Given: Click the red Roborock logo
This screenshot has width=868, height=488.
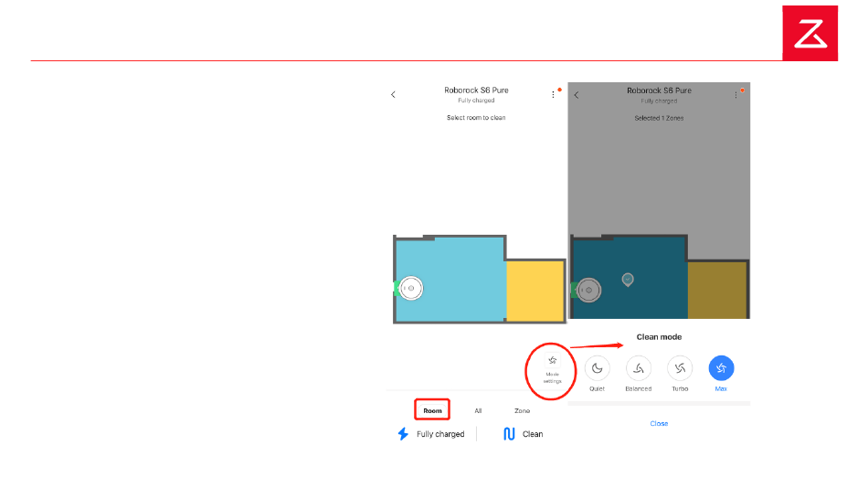Looking at the screenshot, I should 809,34.
